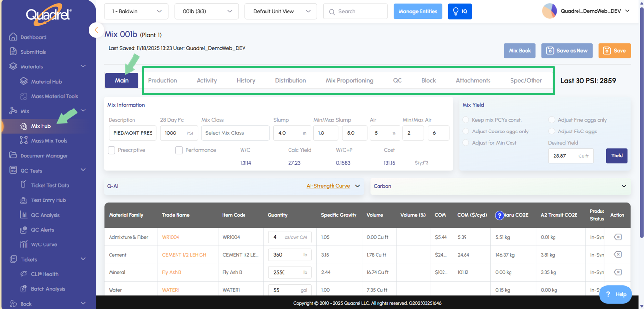Image resolution: width=644 pixels, height=309 pixels.
Task: Open the WATER1 trade name link
Action: pyautogui.click(x=171, y=290)
